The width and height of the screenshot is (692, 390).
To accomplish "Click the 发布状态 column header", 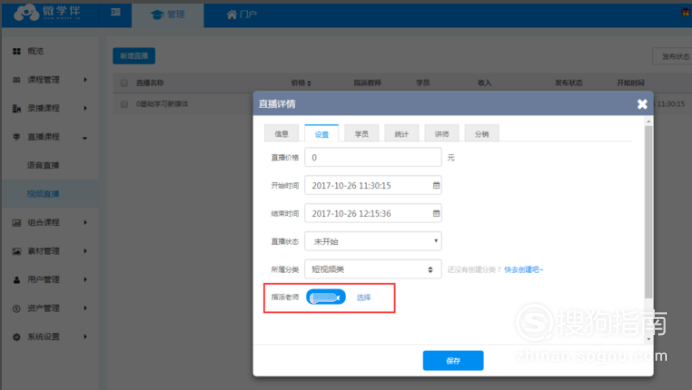I will pos(569,83).
